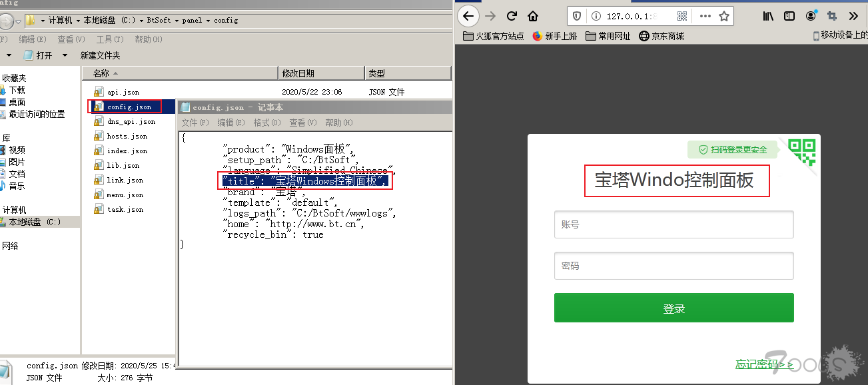Bookmark this page with the star
Screen dimensions: 868x385
click(x=724, y=16)
